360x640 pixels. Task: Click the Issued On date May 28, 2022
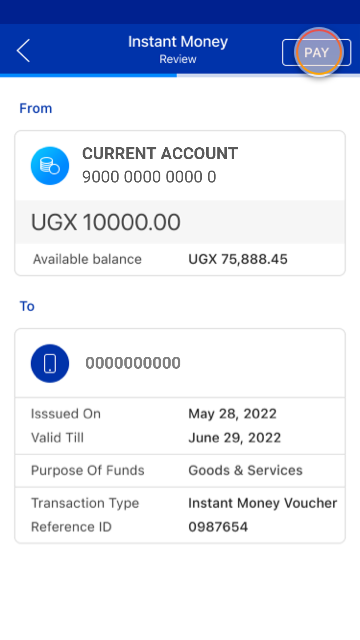pyautogui.click(x=232, y=414)
